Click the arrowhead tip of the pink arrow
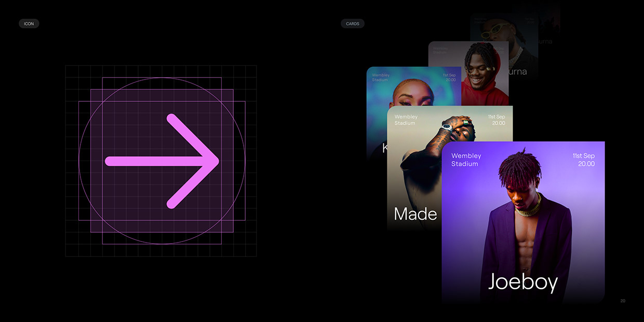The height and width of the screenshot is (322, 644). 217,161
